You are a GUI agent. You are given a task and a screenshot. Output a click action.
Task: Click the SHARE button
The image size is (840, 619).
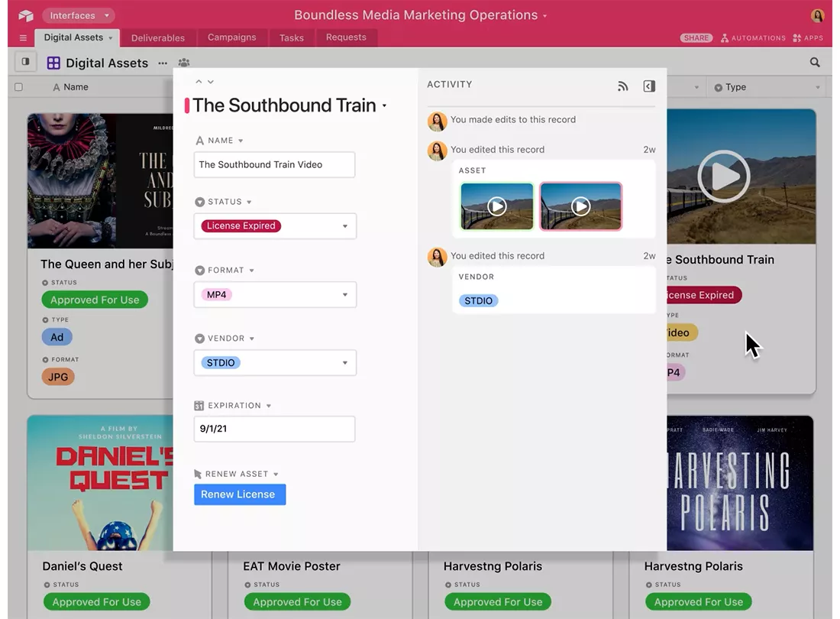696,38
